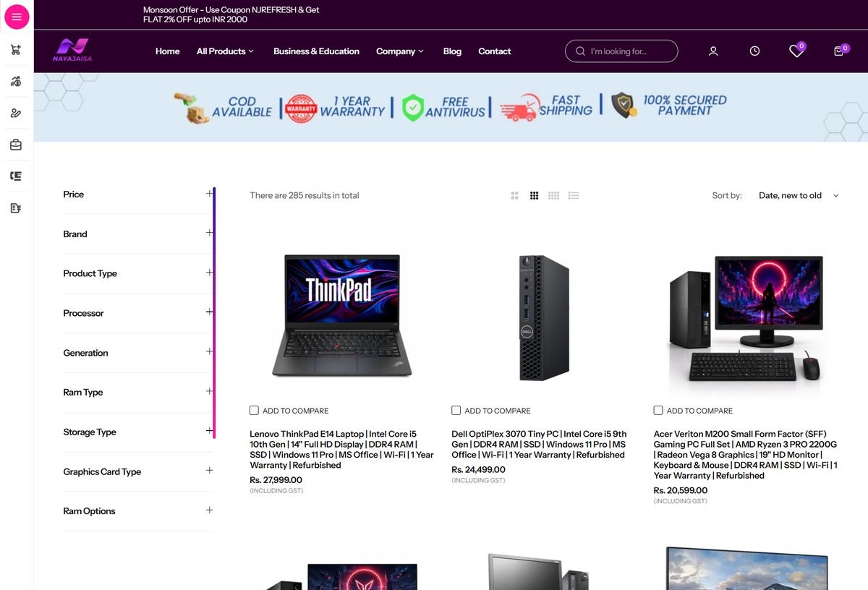The image size is (868, 590).
Task: Open the Dell OptiPlex 3070 Tiny PC title link
Action: pyautogui.click(x=540, y=445)
